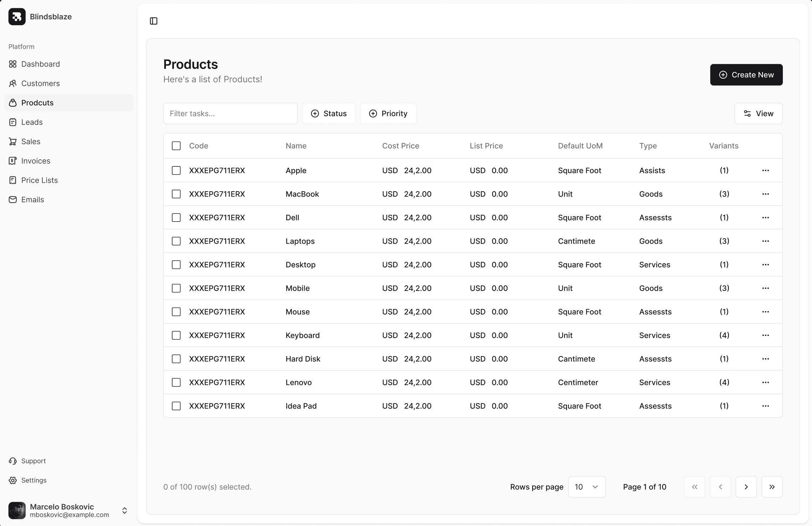Viewport: 812px width, 526px height.
Task: Open the View options dropdown
Action: pyautogui.click(x=759, y=114)
